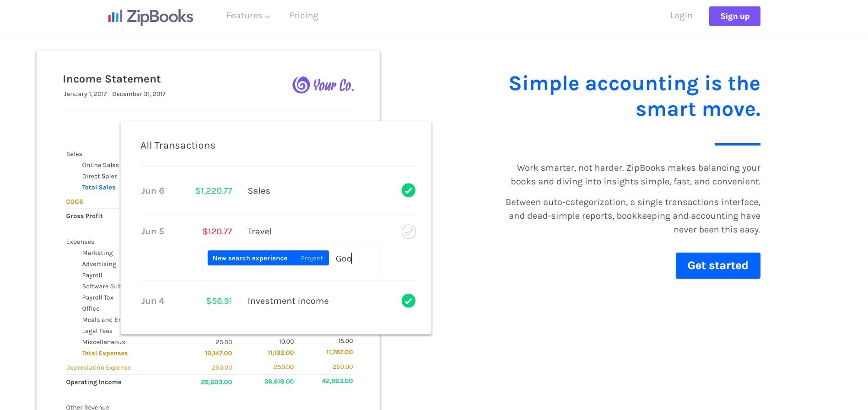Screen dimensions: 868x410
Task: Click the Sign up button
Action: [734, 16]
